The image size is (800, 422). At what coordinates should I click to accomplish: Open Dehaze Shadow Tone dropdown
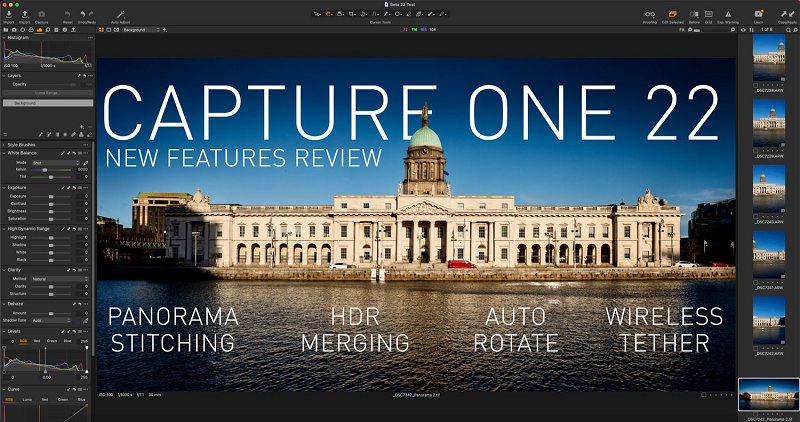51,320
